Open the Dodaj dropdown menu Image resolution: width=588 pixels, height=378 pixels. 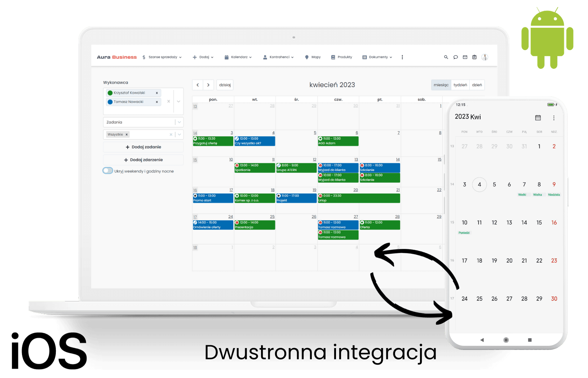[203, 57]
